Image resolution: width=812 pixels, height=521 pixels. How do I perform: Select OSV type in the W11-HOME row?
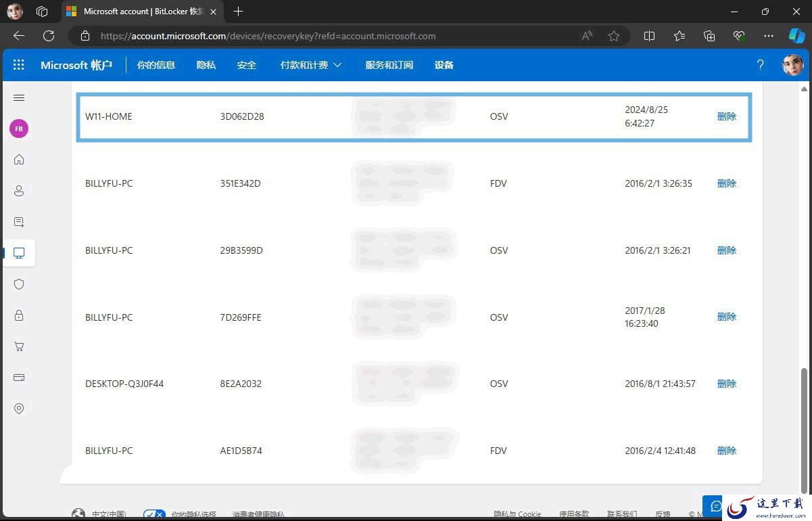pyautogui.click(x=499, y=116)
